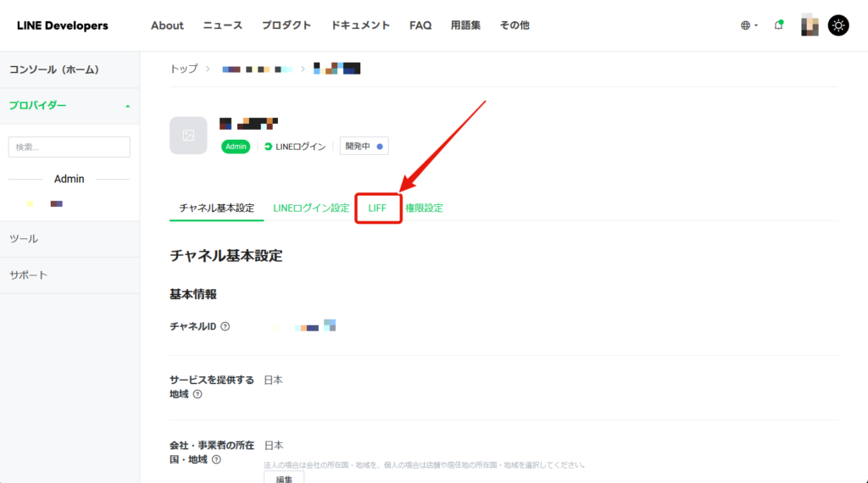The height and width of the screenshot is (483, 868).
Task: Open the About menu
Action: pos(167,25)
